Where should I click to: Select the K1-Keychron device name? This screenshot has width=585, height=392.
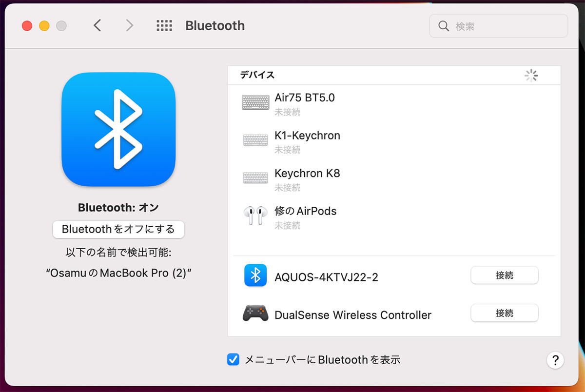pos(307,136)
